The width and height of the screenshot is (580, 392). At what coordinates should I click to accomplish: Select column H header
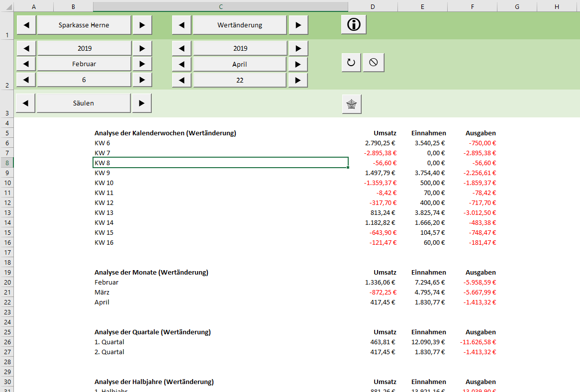pos(557,6)
